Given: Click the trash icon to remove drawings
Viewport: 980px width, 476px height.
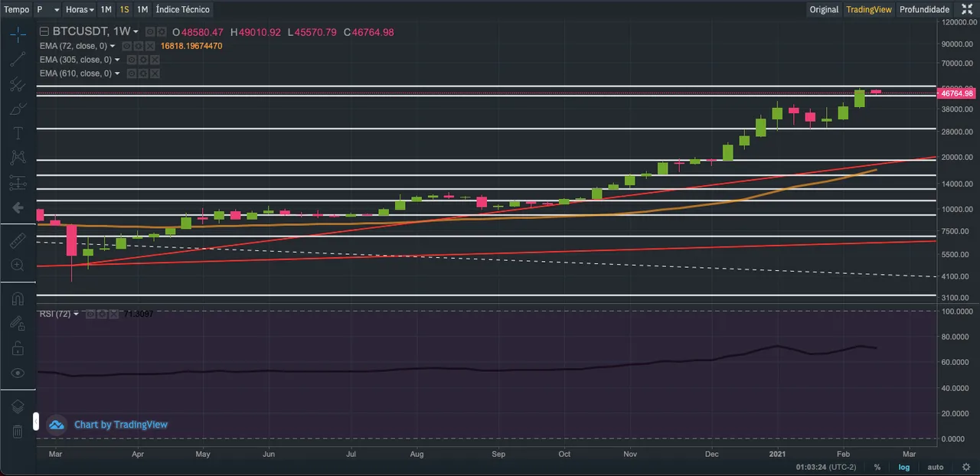Looking at the screenshot, I should 18,432.
